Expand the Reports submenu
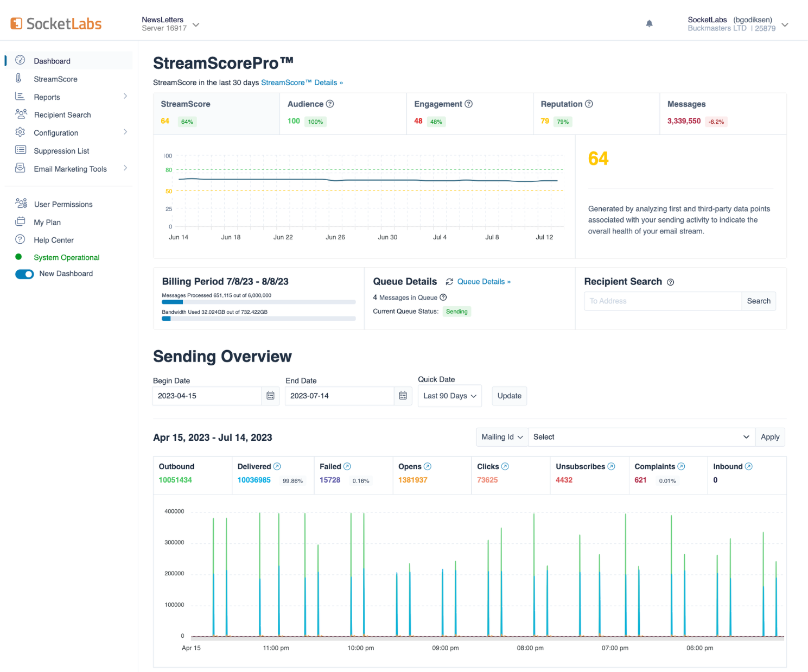The width and height of the screenshot is (808, 672). (125, 96)
